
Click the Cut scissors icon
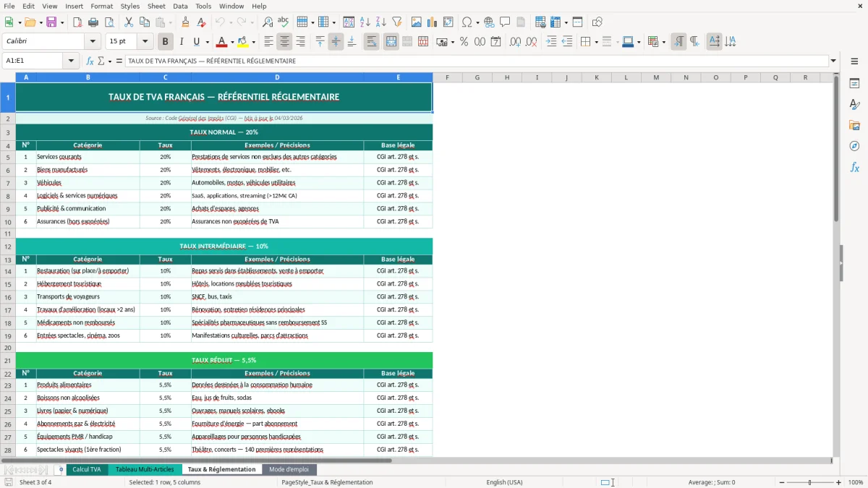pyautogui.click(x=128, y=22)
